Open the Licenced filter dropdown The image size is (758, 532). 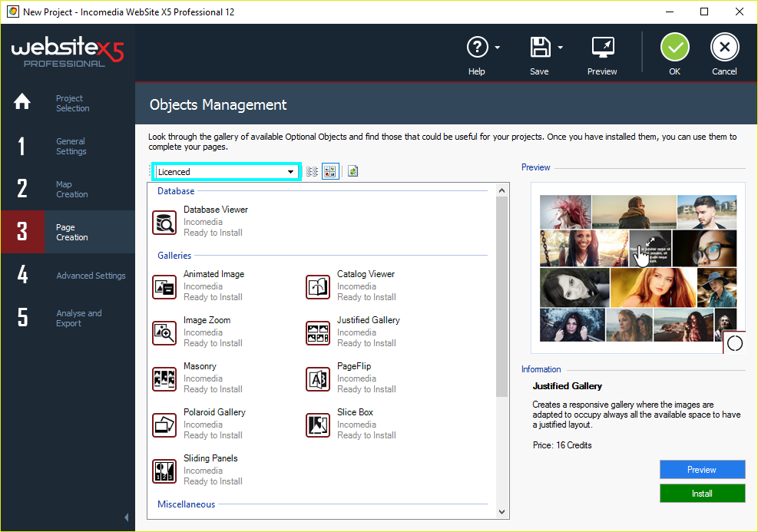[x=227, y=171]
